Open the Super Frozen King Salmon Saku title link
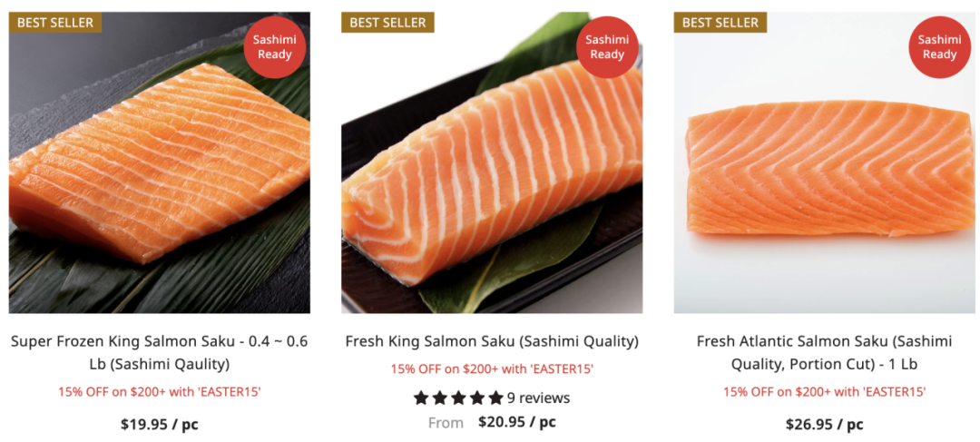980x442 pixels. point(160,352)
